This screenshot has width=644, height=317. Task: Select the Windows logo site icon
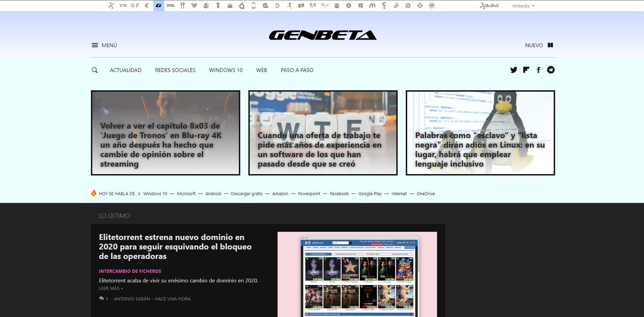361,6
